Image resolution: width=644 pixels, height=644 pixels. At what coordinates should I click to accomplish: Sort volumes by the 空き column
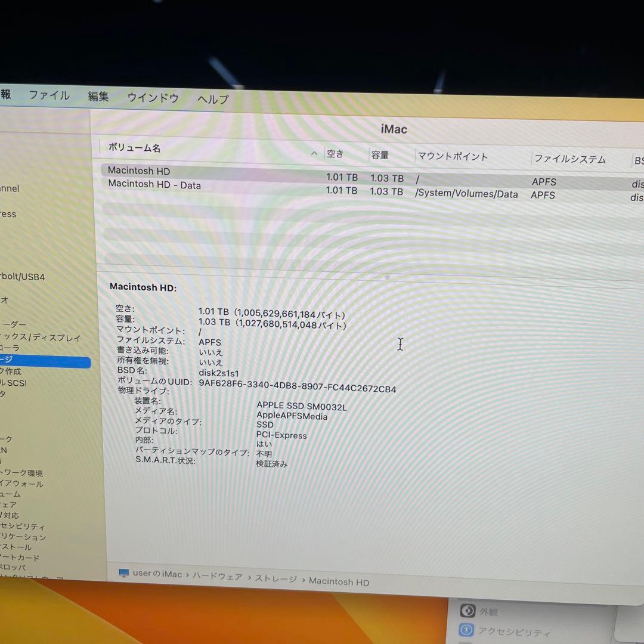336,153
